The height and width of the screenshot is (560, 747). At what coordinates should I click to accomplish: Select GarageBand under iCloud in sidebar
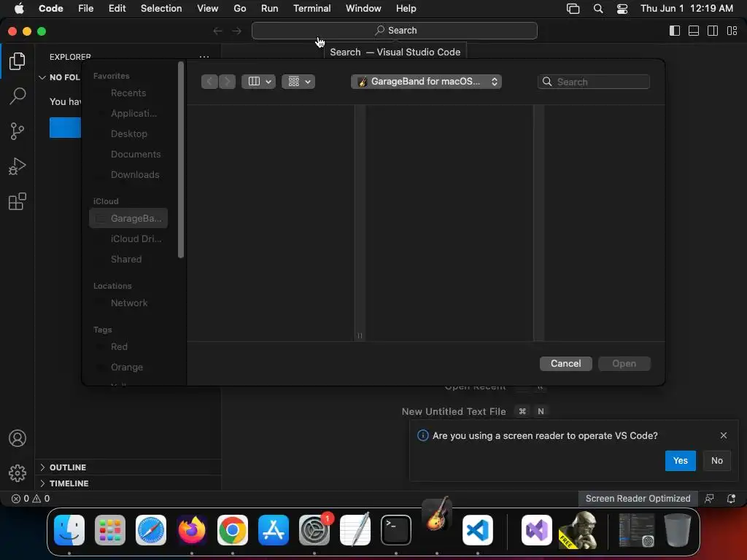coord(128,218)
